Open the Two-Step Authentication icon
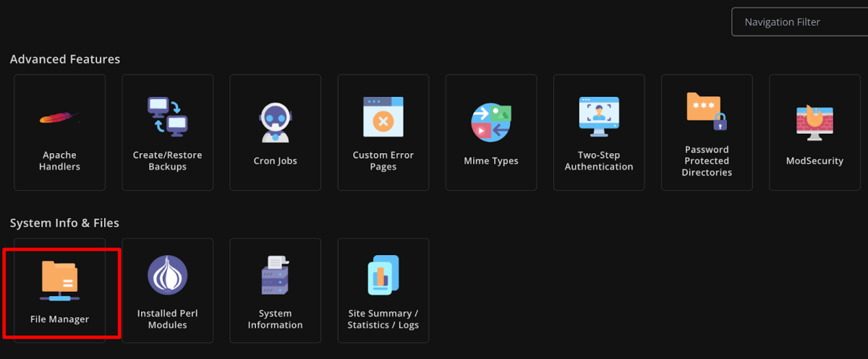This screenshot has width=868, height=359. coord(599,116)
